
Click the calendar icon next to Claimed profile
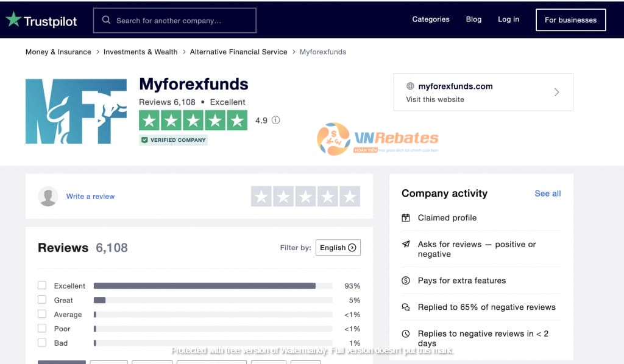405,217
